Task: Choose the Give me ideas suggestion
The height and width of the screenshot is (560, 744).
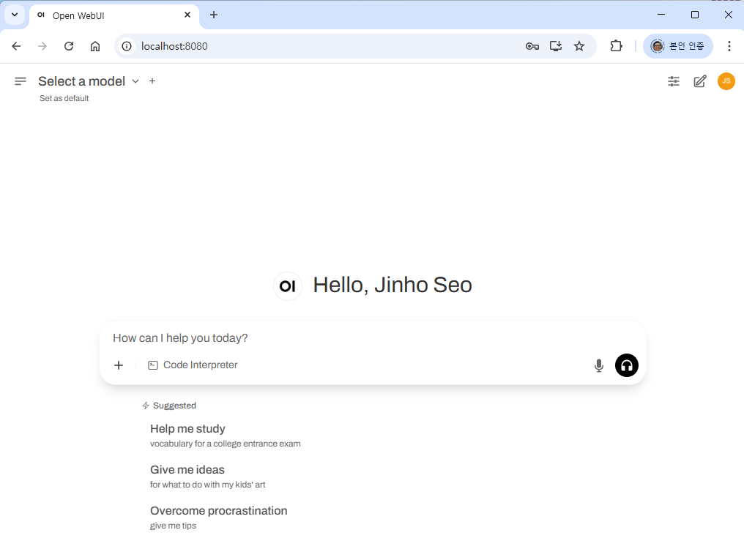Action: (208, 476)
